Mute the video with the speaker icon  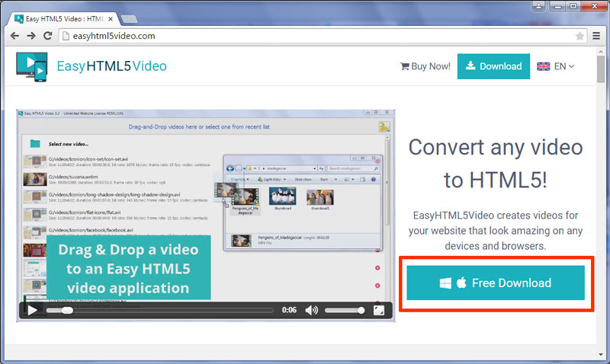point(311,310)
